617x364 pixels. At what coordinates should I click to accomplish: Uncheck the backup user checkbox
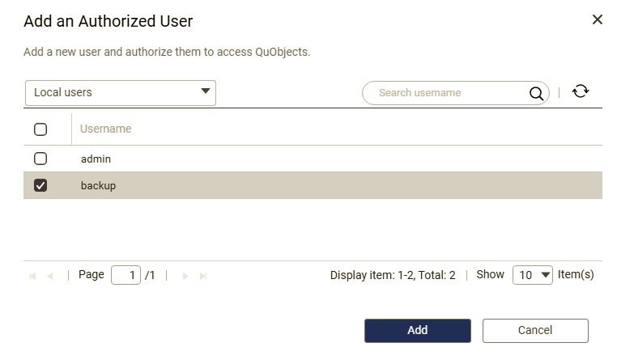40,185
